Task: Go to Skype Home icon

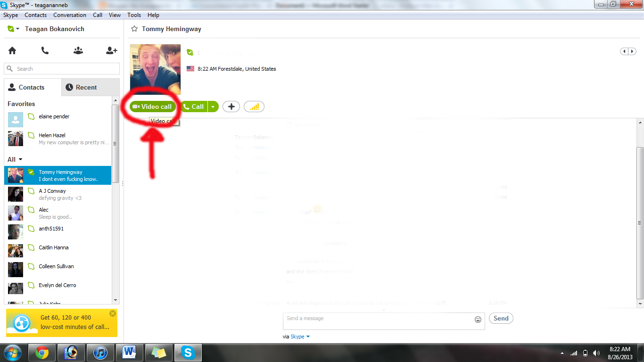Action: (12, 50)
